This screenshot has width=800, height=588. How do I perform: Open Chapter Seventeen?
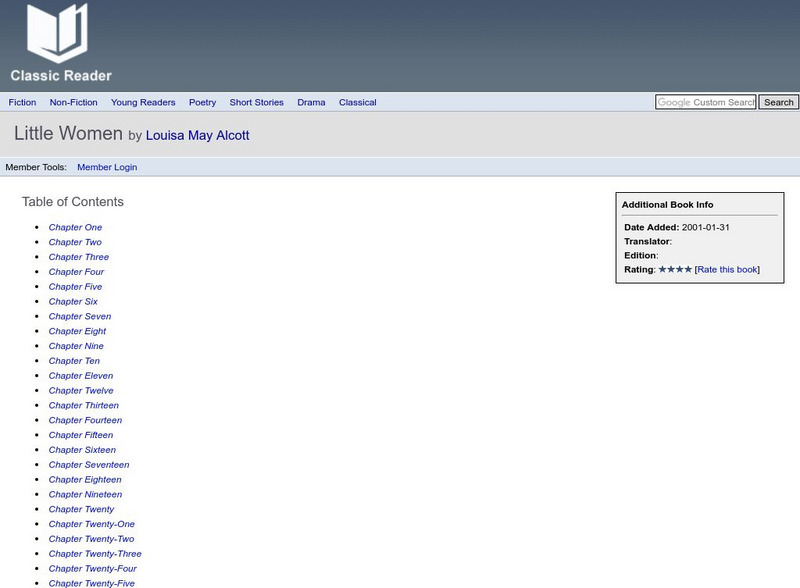tap(89, 465)
